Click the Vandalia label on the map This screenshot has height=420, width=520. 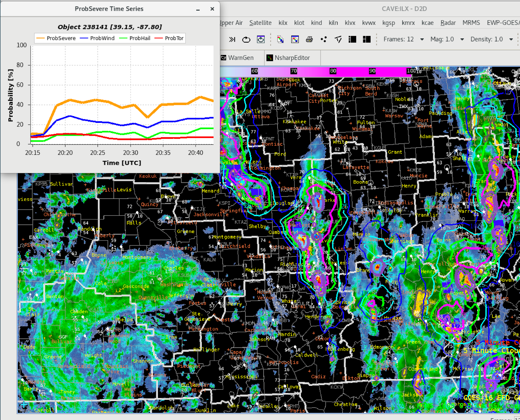[259, 256]
